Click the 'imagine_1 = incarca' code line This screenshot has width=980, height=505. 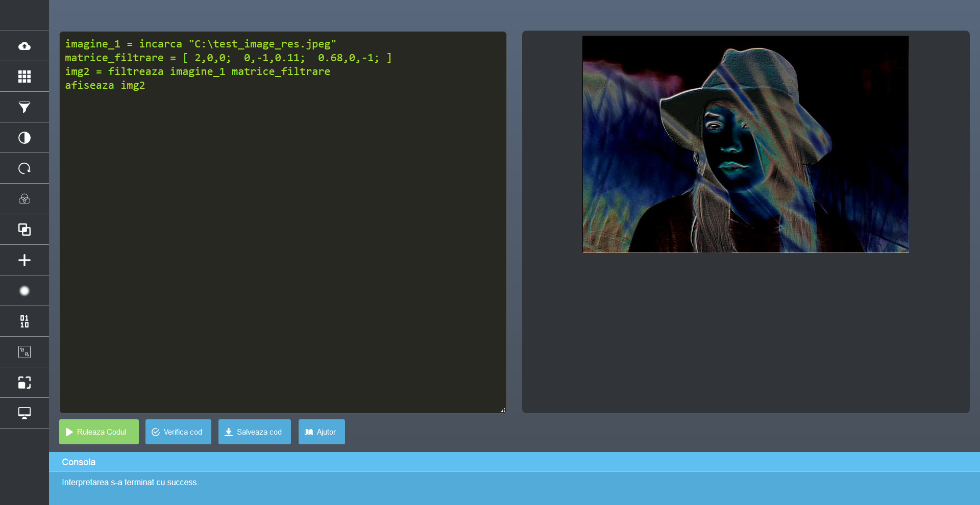(201, 44)
